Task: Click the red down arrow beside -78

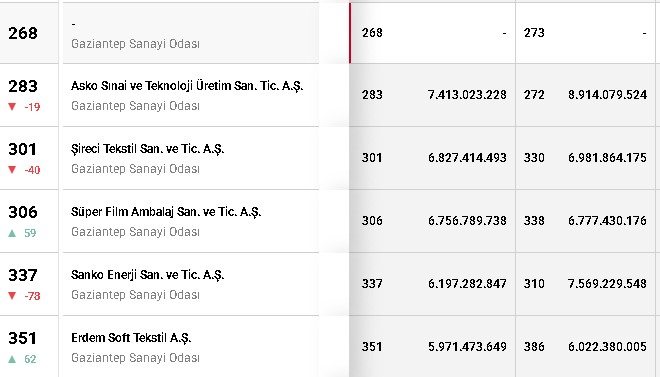Action: point(12,296)
